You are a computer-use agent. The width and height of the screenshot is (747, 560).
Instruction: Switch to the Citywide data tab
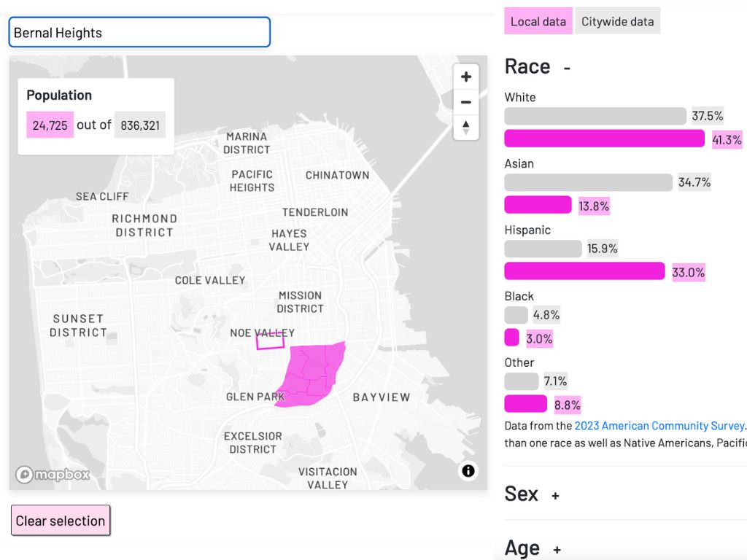point(617,21)
